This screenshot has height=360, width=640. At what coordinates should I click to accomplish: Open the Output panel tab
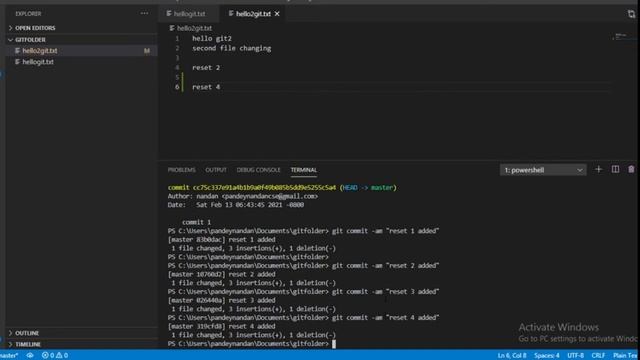coord(216,170)
